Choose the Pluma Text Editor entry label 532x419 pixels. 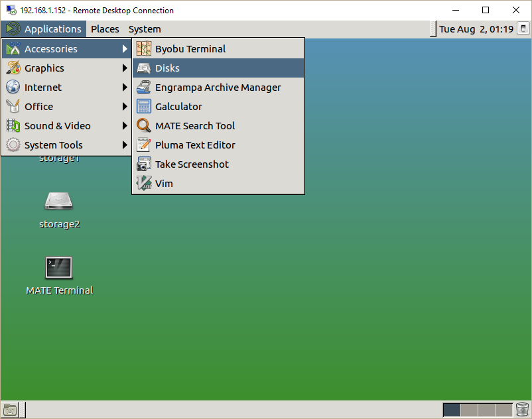pos(195,145)
